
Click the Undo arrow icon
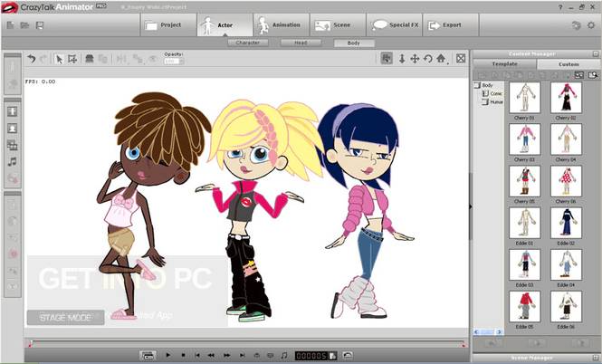[x=32, y=59]
